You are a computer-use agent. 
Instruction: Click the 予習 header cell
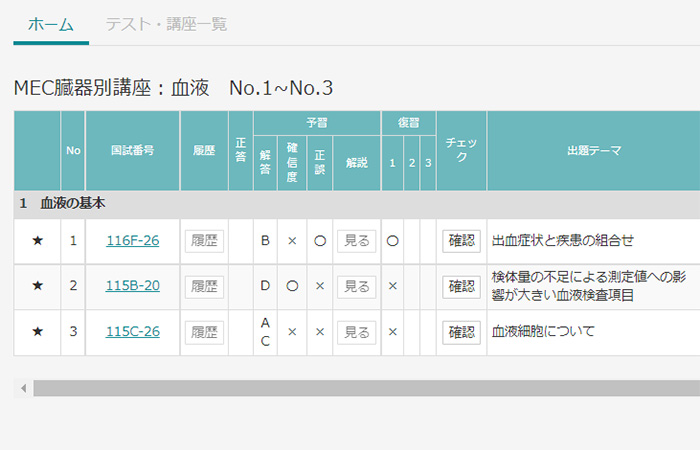(317, 123)
